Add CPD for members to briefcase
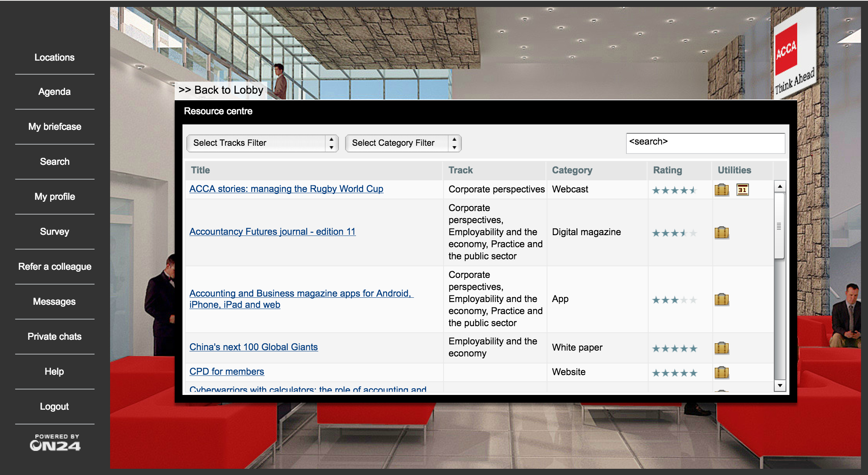 point(722,372)
